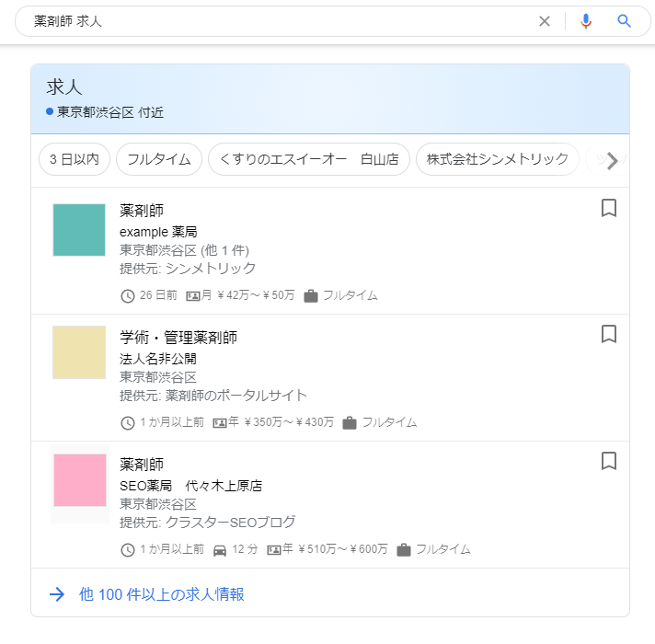Bookmark the example 薬局 job listing
Viewport: 655px width, 644px height.
pyautogui.click(x=608, y=209)
